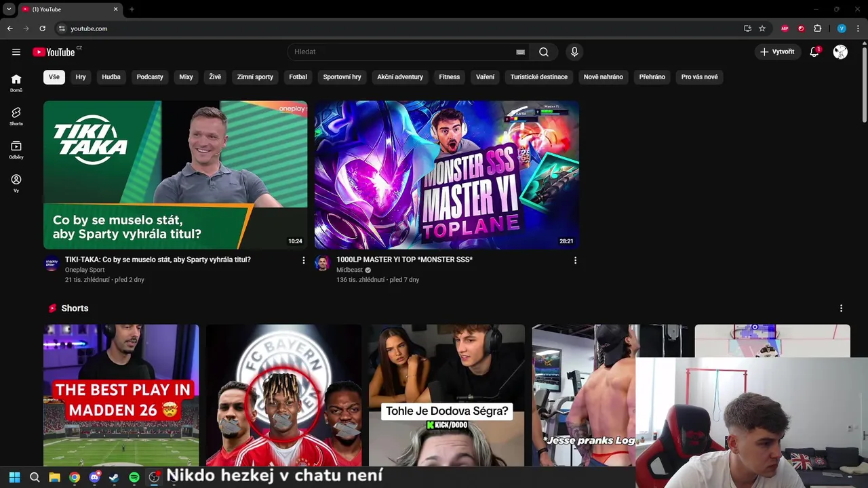Screen dimensions: 868x488
Task: Open Spotify from the taskbar
Action: pos(134,477)
